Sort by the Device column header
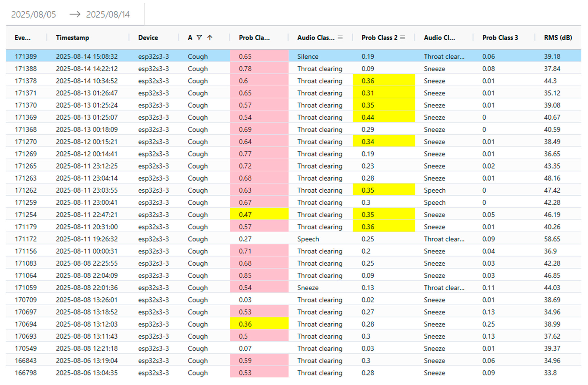 tap(148, 38)
